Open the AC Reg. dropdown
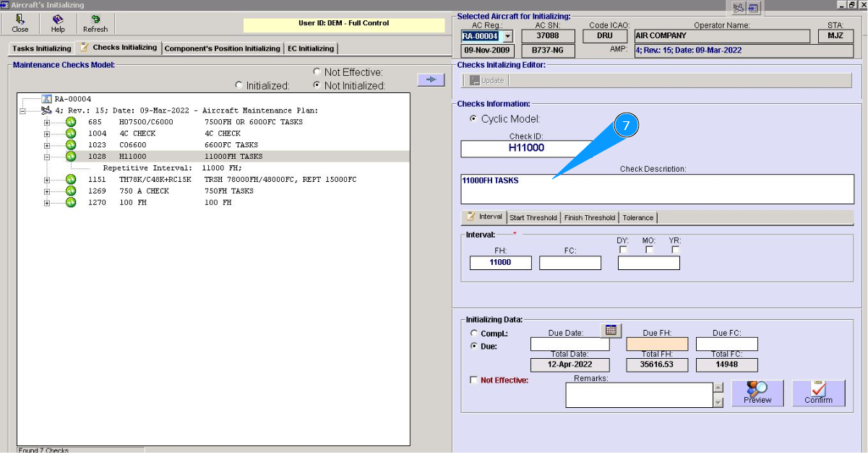The width and height of the screenshot is (868, 457). pos(507,36)
